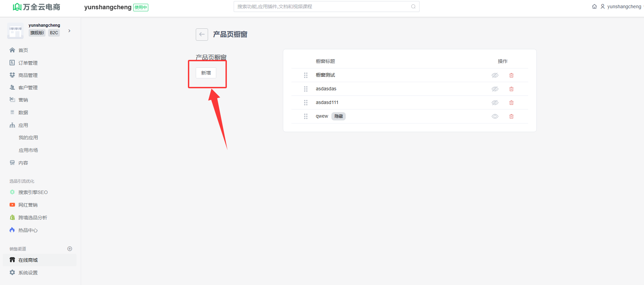644x285 pixels.
Task: Collapse the 应用 sidebar section
Action: click(x=23, y=125)
